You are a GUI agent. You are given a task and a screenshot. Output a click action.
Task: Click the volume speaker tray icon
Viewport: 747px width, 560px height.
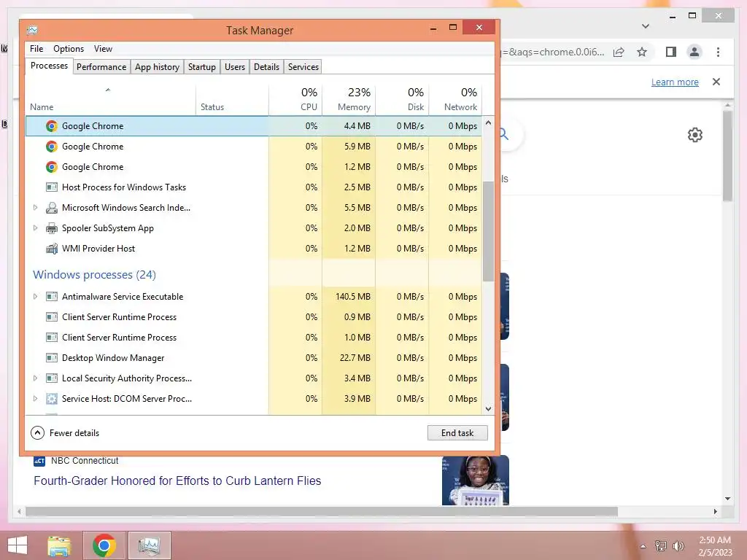(x=678, y=546)
